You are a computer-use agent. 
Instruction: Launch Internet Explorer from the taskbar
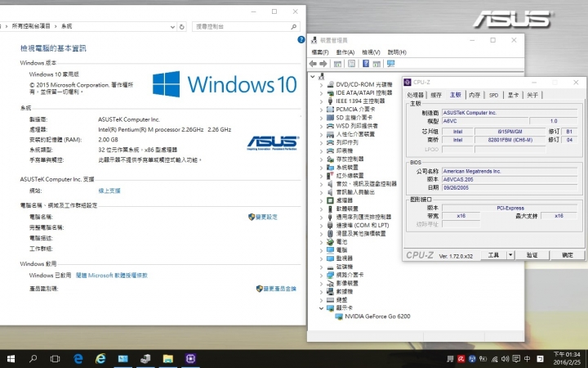100,359
